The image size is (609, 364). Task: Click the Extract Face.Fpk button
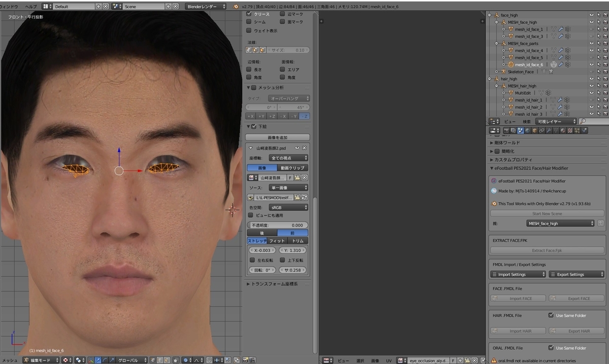pos(547,250)
